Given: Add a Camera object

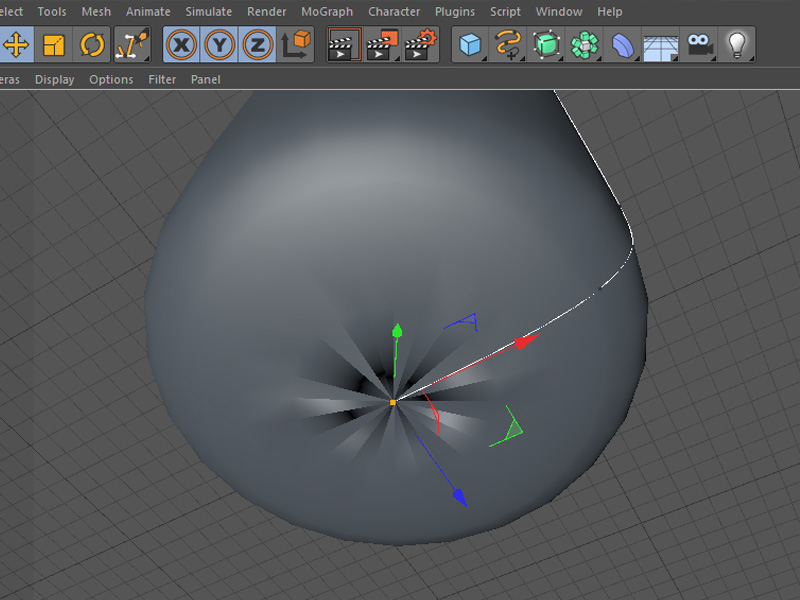Looking at the screenshot, I should coord(699,45).
